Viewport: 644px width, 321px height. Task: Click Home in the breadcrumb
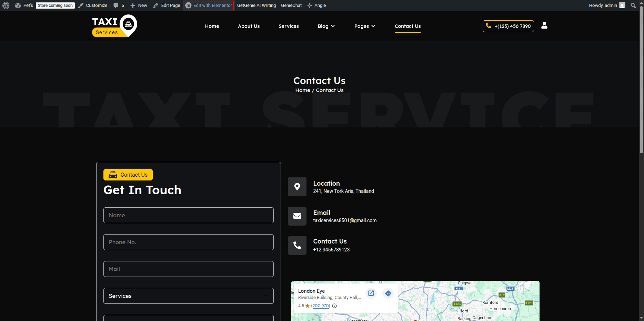point(303,90)
